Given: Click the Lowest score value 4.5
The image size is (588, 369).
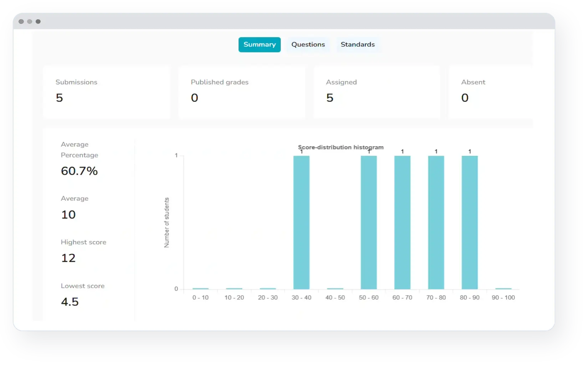Looking at the screenshot, I should click(x=70, y=302).
